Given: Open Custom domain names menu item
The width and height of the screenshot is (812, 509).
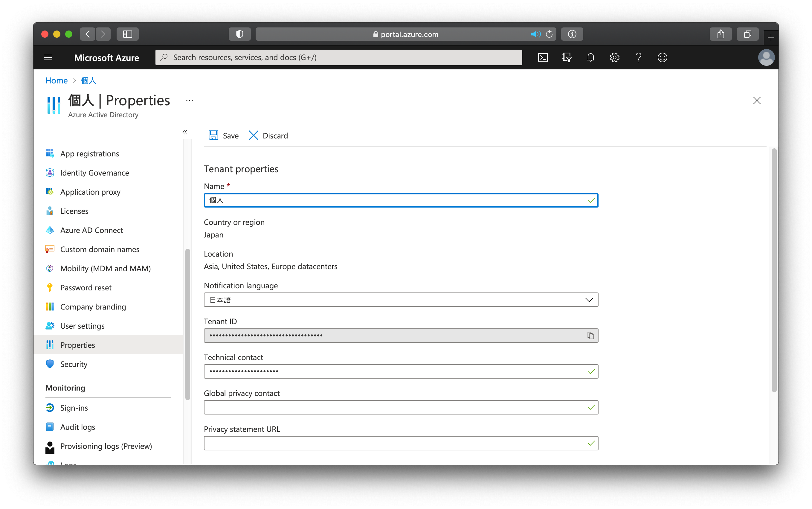Looking at the screenshot, I should [x=100, y=249].
